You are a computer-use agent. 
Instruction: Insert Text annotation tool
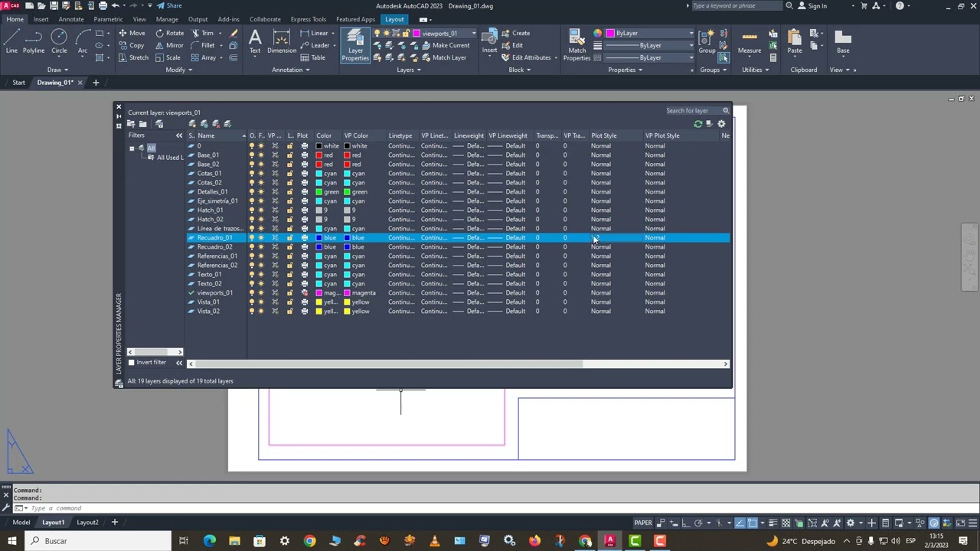(255, 42)
